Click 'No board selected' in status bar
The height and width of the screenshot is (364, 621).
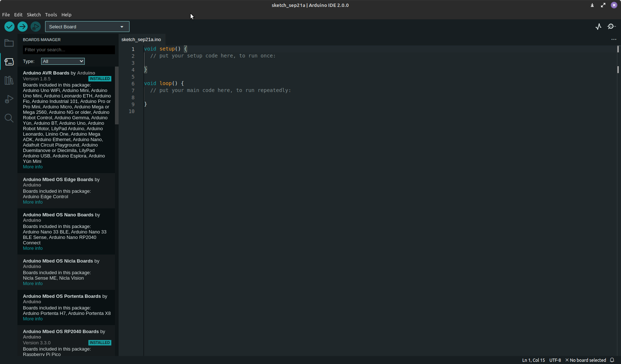[585, 360]
